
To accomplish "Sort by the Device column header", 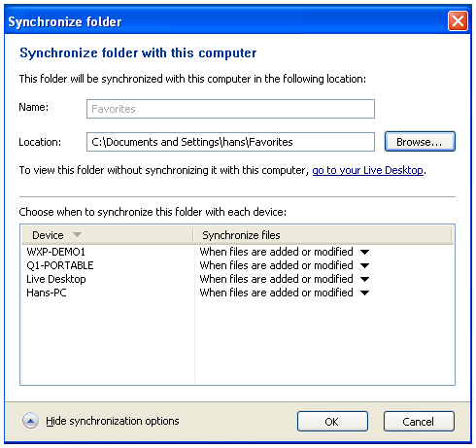I will 108,235.
